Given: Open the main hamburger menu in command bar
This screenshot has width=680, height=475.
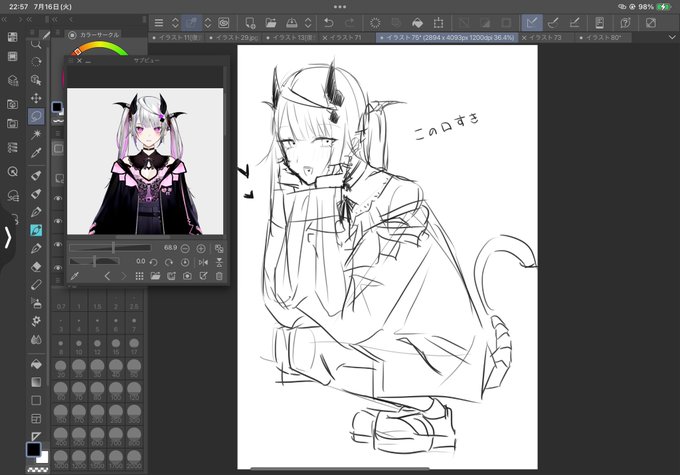Looking at the screenshot, I should 159,23.
